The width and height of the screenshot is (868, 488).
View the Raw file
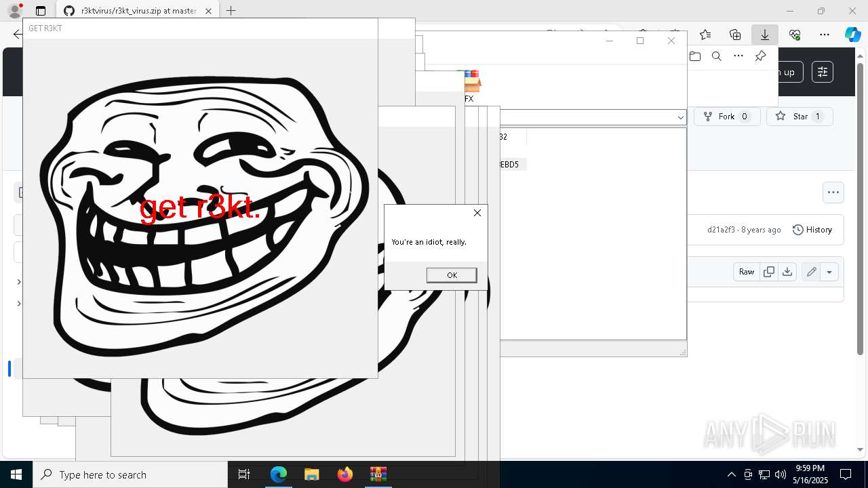[x=747, y=272]
